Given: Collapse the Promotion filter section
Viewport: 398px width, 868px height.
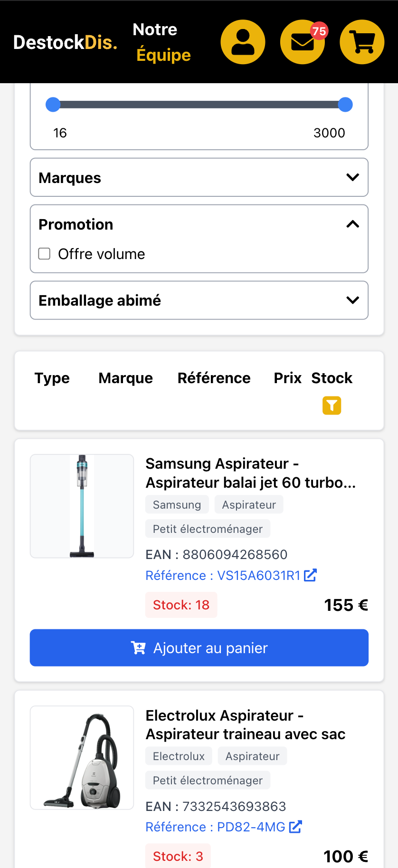Looking at the screenshot, I should (352, 224).
